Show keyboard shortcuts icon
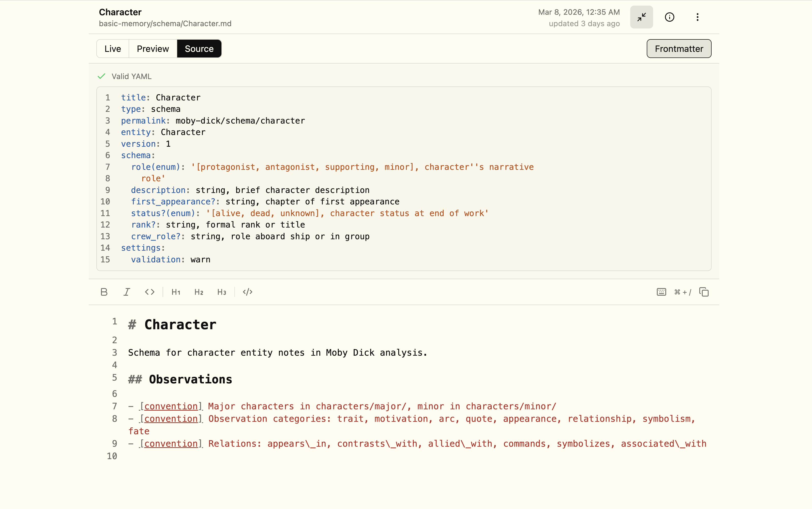Image resolution: width=812 pixels, height=509 pixels. tap(661, 292)
